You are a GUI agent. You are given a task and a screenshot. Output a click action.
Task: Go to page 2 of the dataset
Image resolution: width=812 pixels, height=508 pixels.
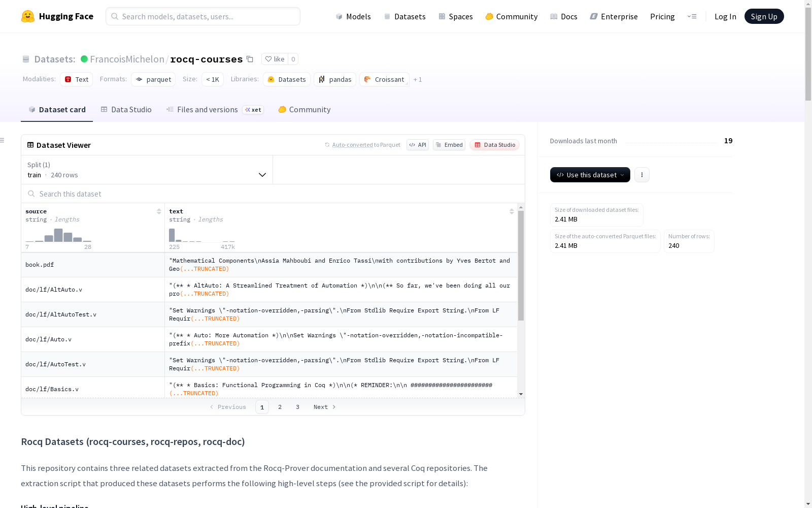280,407
